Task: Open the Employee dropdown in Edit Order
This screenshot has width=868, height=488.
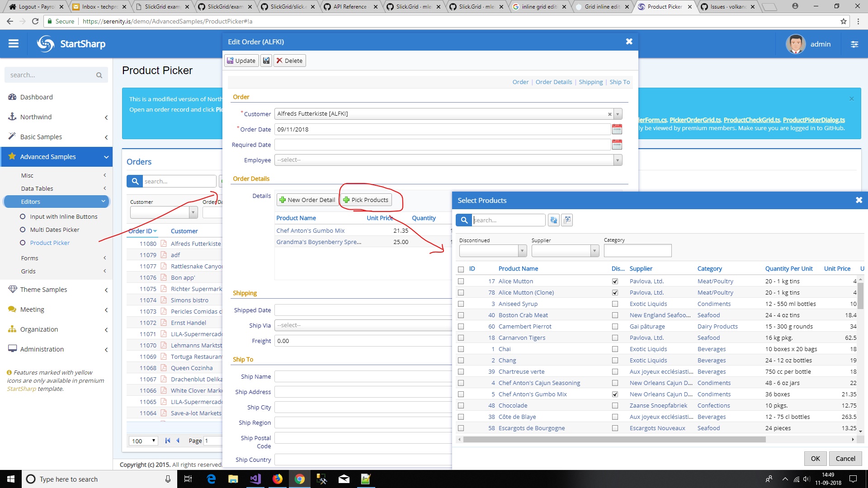Action: point(618,160)
